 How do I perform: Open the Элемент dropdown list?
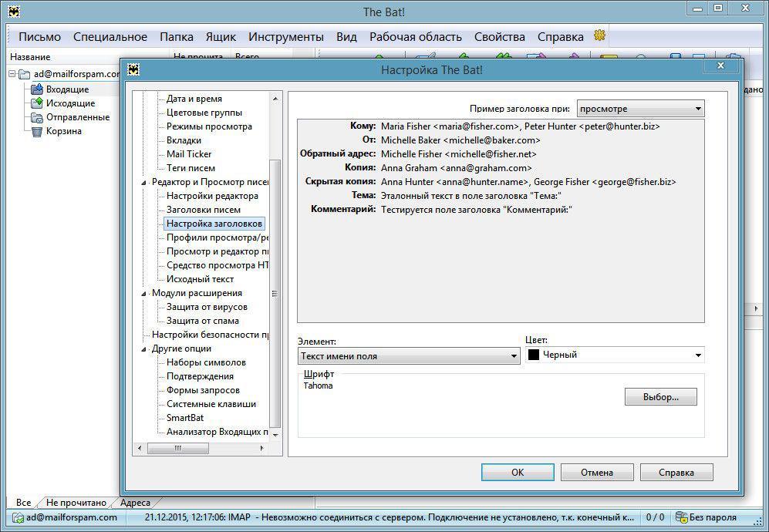409,356
